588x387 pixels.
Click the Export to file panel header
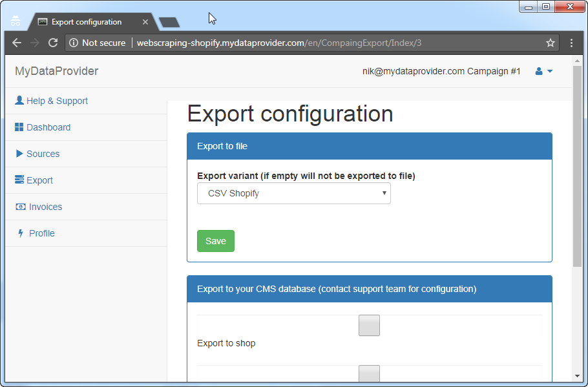pyautogui.click(x=370, y=146)
